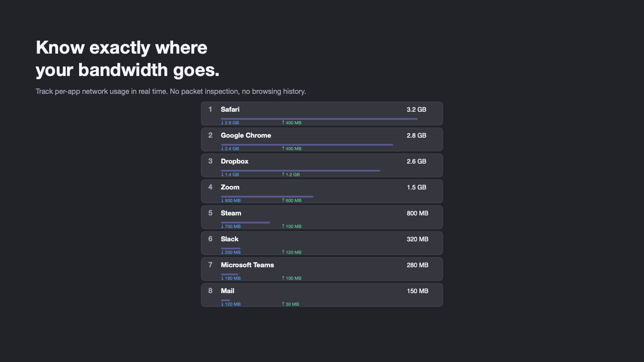The height and width of the screenshot is (362, 644).
Task: Click Zoom's 600 MB upload value
Action: [x=292, y=201]
